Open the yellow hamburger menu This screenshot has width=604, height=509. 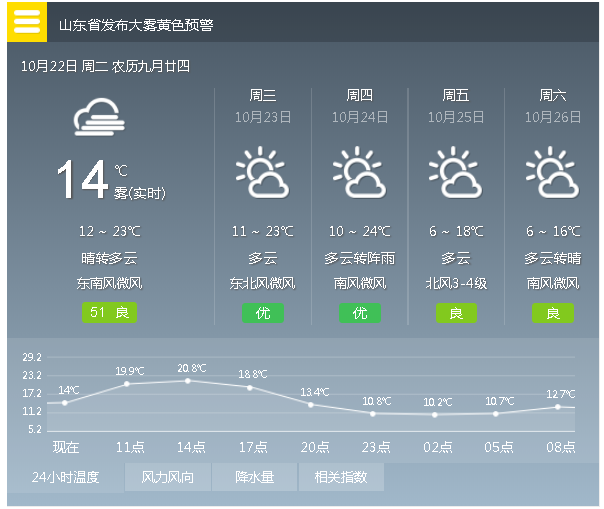(27, 22)
